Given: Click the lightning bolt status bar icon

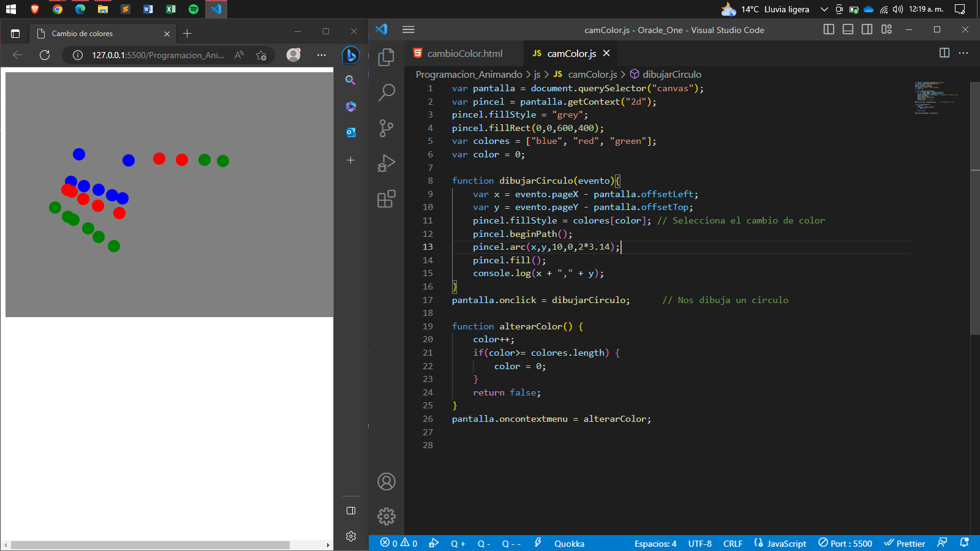Looking at the screenshot, I should pyautogui.click(x=538, y=543).
